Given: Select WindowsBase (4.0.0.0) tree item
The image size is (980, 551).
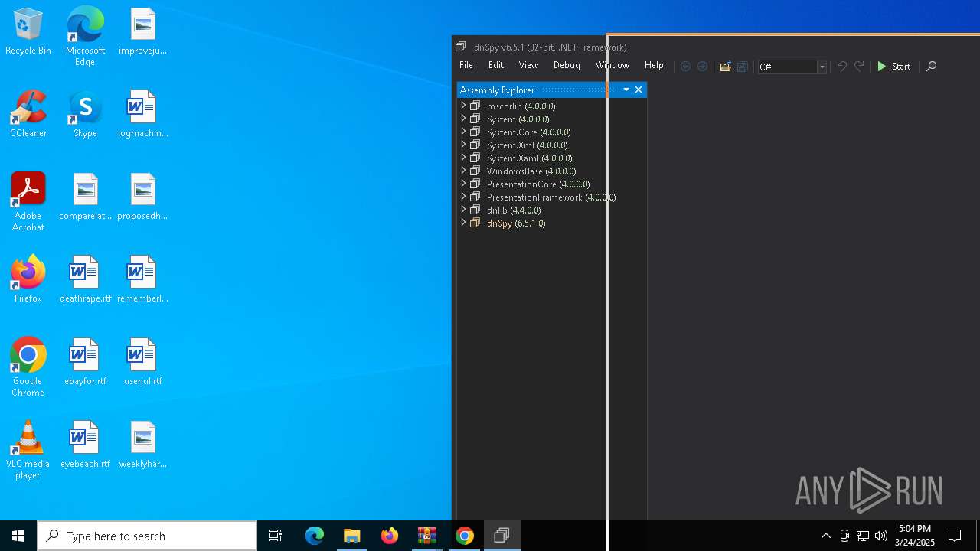Looking at the screenshot, I should coord(531,171).
